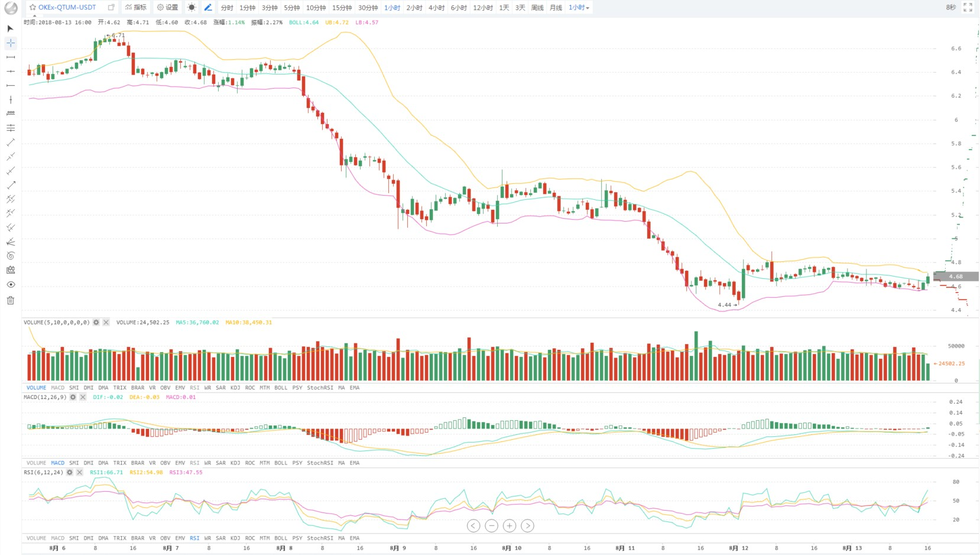Switch third indicator panel to EMA
This screenshot has height=555, width=980.
coord(355,538)
